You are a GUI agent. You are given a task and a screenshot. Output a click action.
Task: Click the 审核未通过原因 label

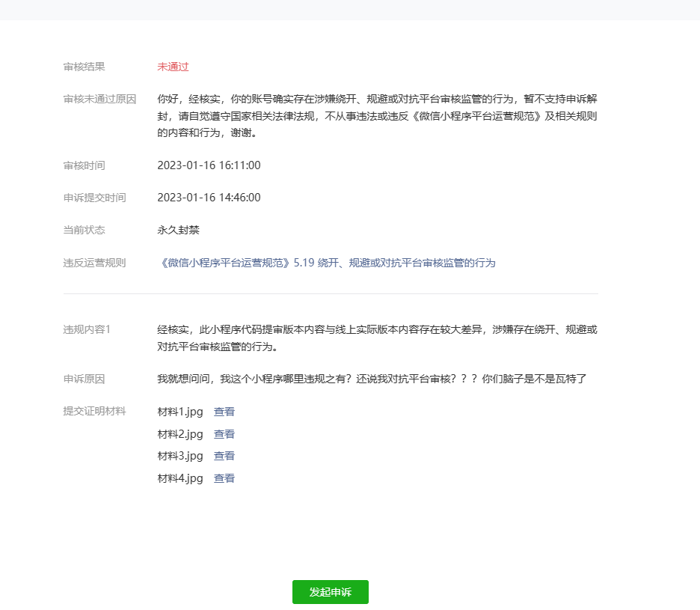[x=99, y=100]
